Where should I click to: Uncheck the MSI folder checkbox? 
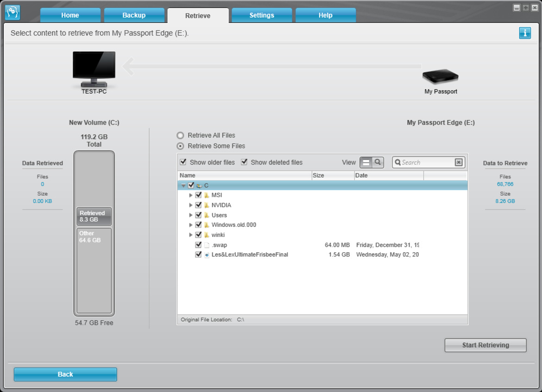point(198,195)
